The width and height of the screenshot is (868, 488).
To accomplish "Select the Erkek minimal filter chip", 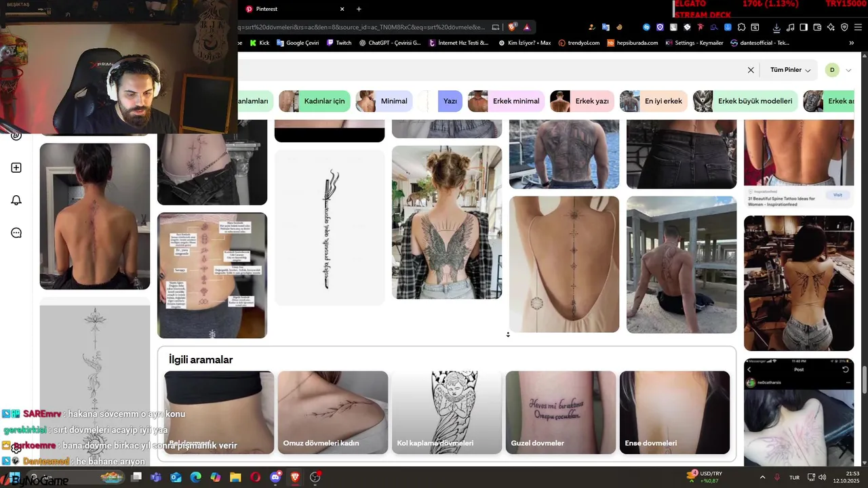I will point(506,101).
